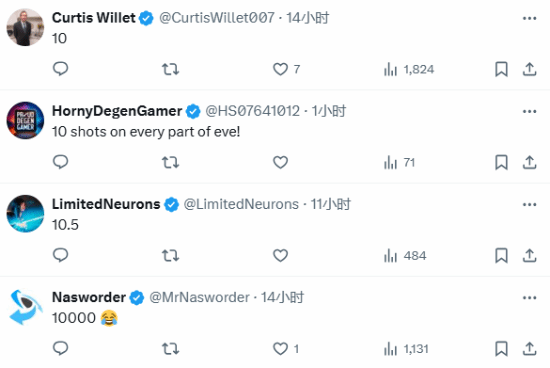Open more options for Curtis Willet's tweet
This screenshot has height=368, width=550.
point(529,18)
